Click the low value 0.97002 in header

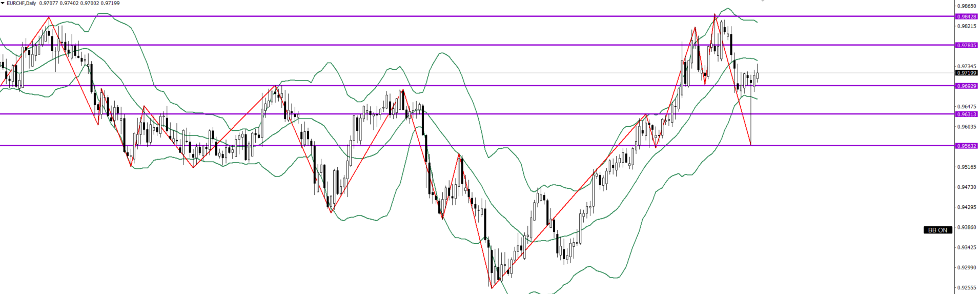coord(89,3)
